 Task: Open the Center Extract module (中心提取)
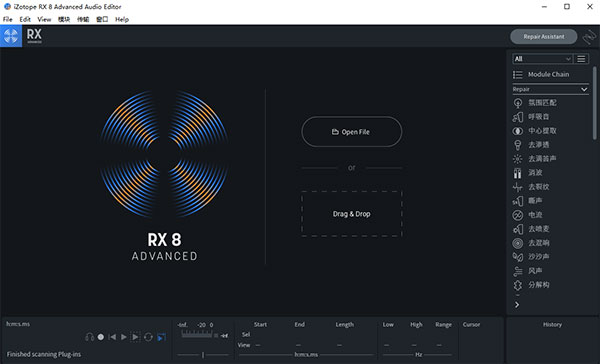[x=535, y=131]
